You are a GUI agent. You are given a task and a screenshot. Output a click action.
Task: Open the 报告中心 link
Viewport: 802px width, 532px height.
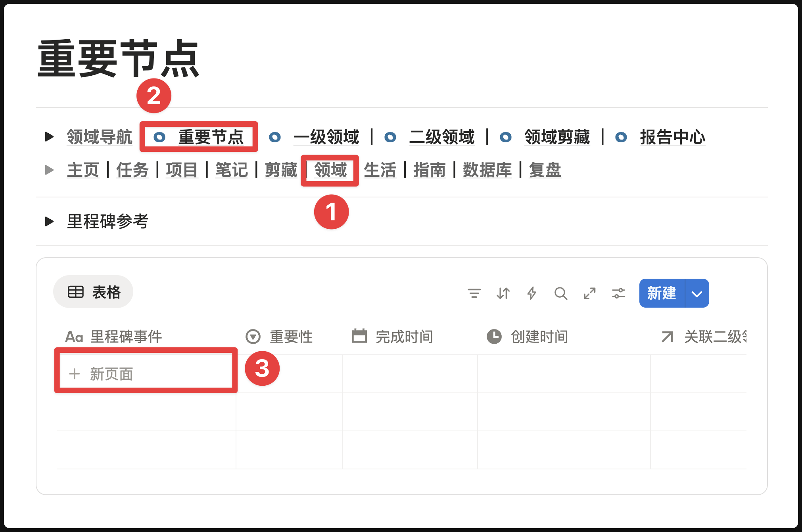pyautogui.click(x=672, y=137)
